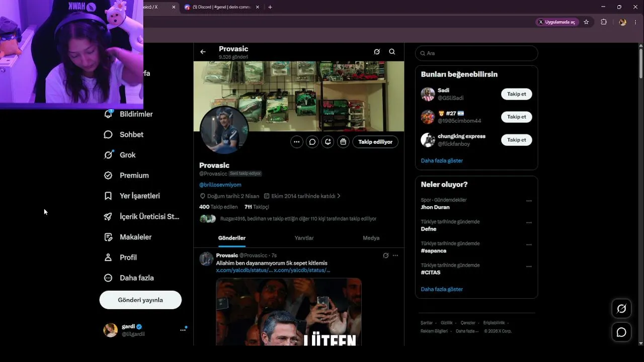Click the Grok icon on Provasic's post

(386, 255)
